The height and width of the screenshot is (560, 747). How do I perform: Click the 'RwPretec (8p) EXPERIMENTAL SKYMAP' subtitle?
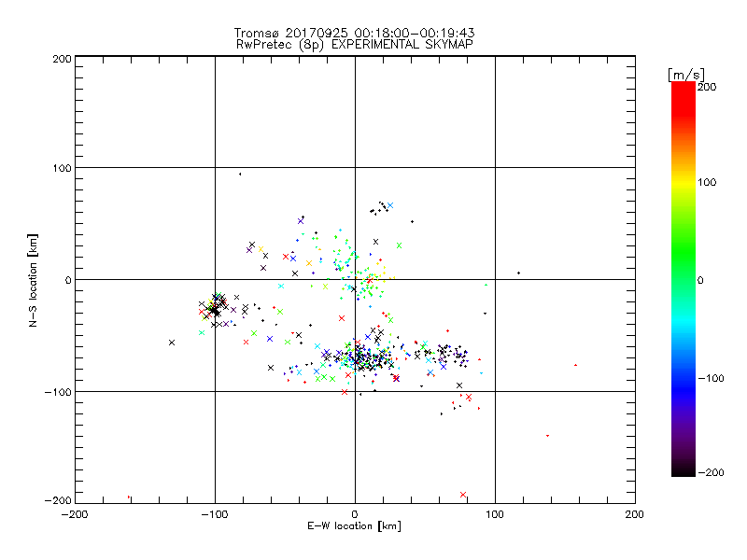click(355, 45)
